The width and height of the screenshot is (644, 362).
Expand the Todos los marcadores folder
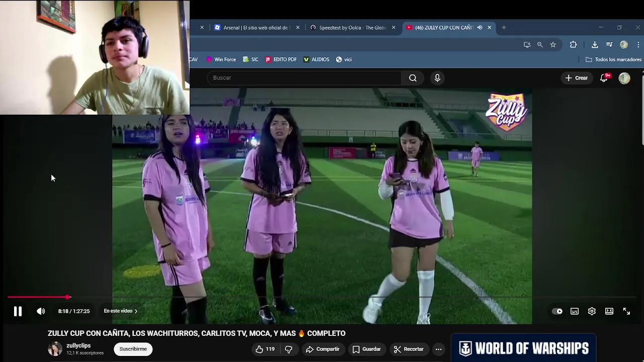point(613,59)
